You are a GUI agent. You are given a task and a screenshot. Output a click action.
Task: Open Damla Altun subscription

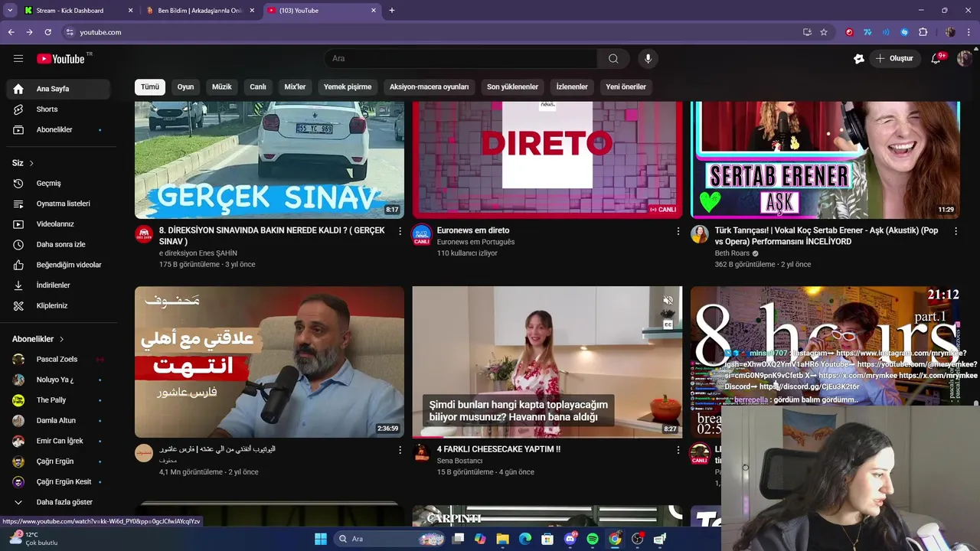click(58, 421)
